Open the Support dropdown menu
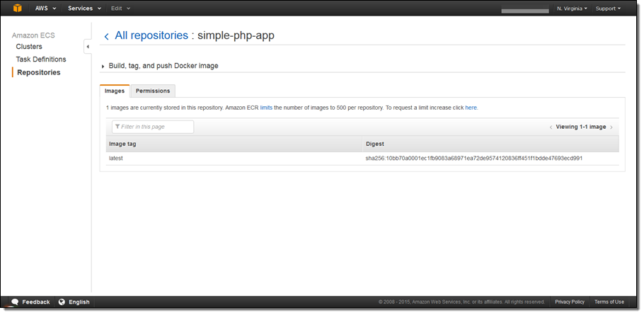 (608, 8)
